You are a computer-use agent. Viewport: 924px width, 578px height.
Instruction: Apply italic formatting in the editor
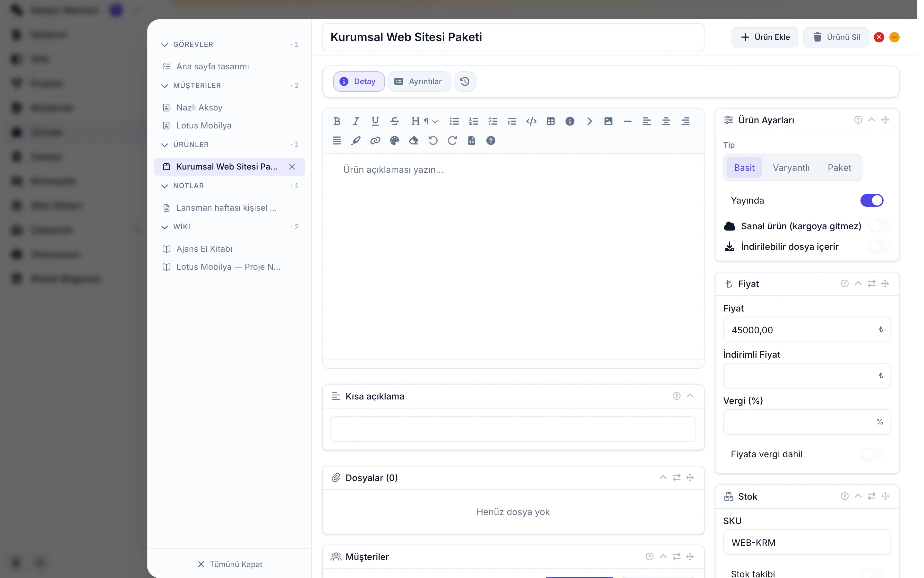coord(356,121)
